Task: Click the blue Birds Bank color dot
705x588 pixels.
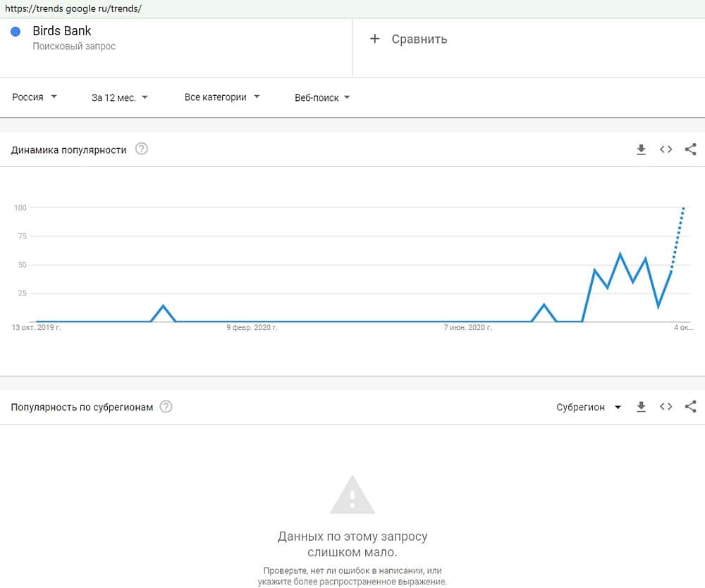Action: pyautogui.click(x=16, y=32)
